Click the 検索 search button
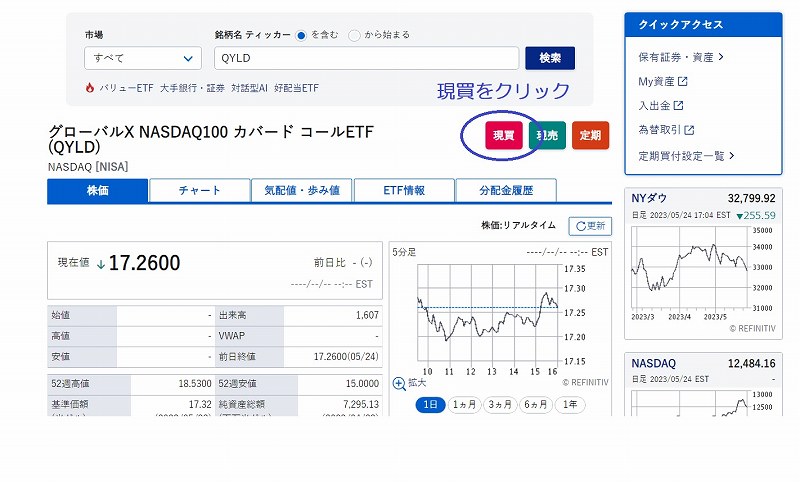 click(550, 58)
